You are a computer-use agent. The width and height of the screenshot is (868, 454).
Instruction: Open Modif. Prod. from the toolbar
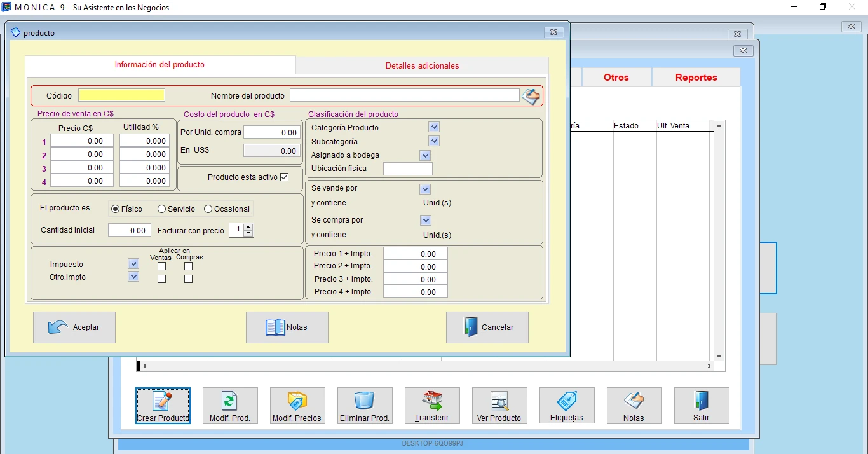(x=230, y=405)
